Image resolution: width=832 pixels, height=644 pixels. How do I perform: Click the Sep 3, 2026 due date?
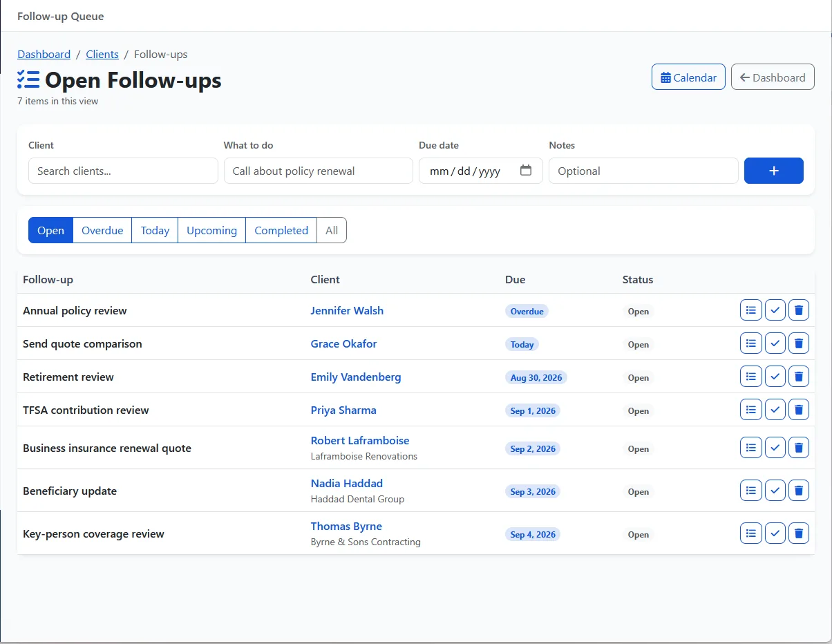click(533, 491)
